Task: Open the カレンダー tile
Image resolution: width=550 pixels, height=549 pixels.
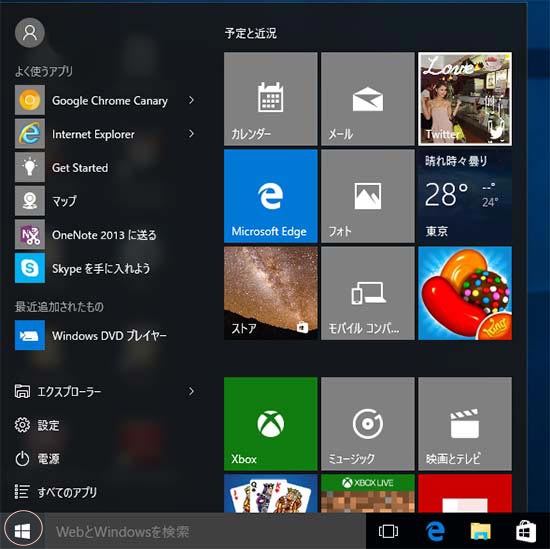Action: 270,99
